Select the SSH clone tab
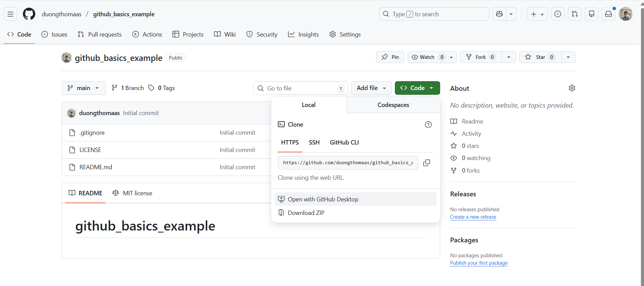 tap(314, 142)
